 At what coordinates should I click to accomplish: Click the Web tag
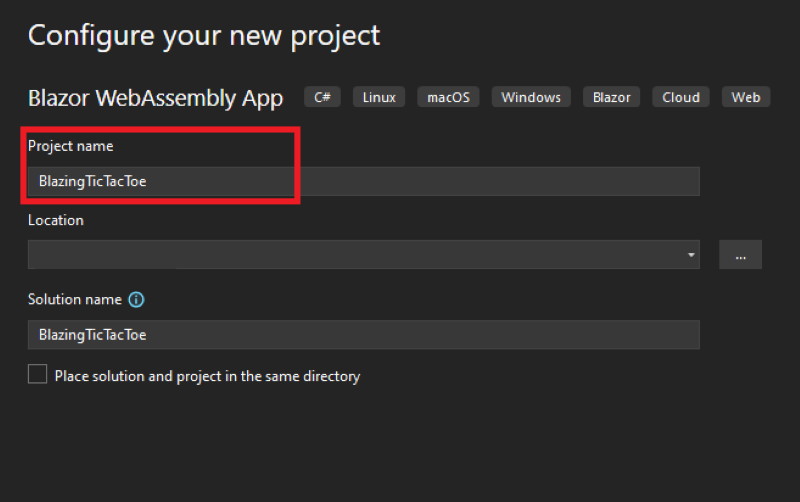click(746, 97)
